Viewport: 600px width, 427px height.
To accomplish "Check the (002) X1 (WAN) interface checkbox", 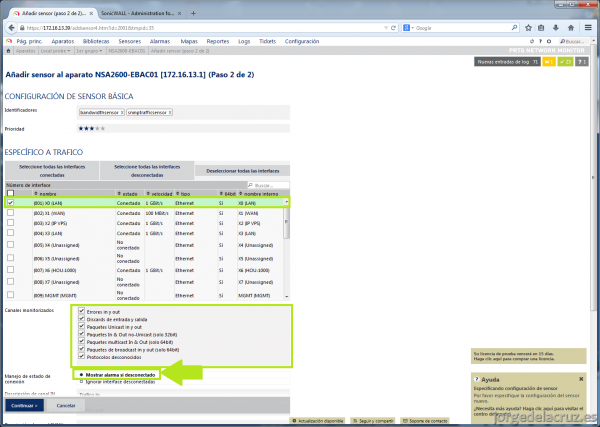I will [10, 213].
